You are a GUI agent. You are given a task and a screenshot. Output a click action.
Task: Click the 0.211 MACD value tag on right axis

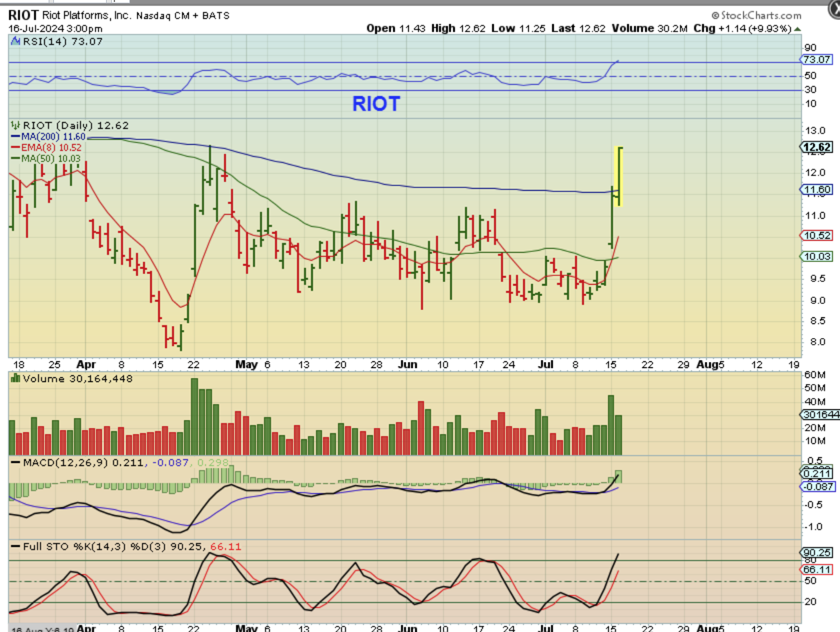click(818, 473)
